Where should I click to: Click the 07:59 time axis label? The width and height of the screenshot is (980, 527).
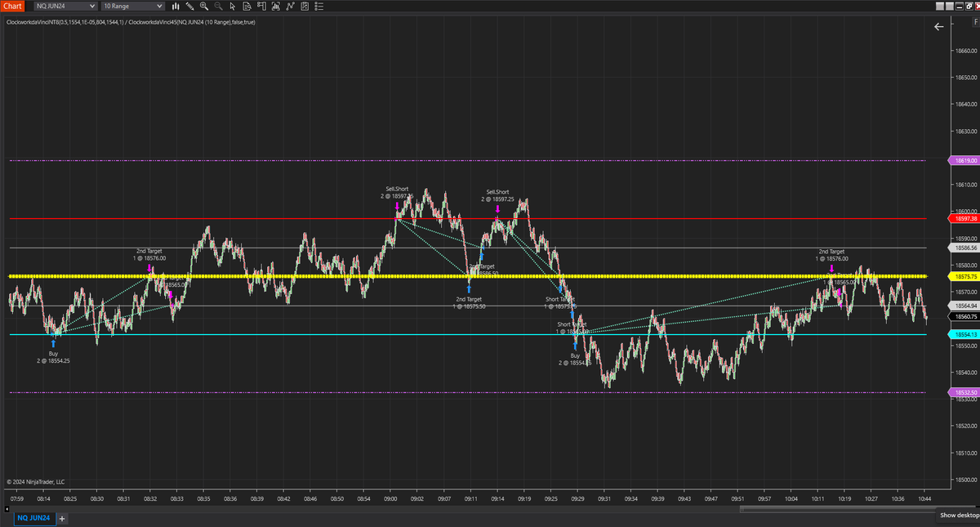17,498
